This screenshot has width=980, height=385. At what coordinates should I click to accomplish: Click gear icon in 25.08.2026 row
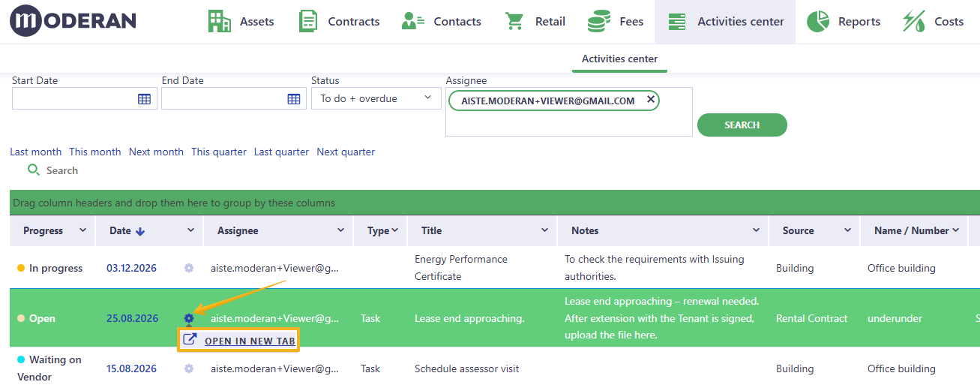tap(189, 318)
